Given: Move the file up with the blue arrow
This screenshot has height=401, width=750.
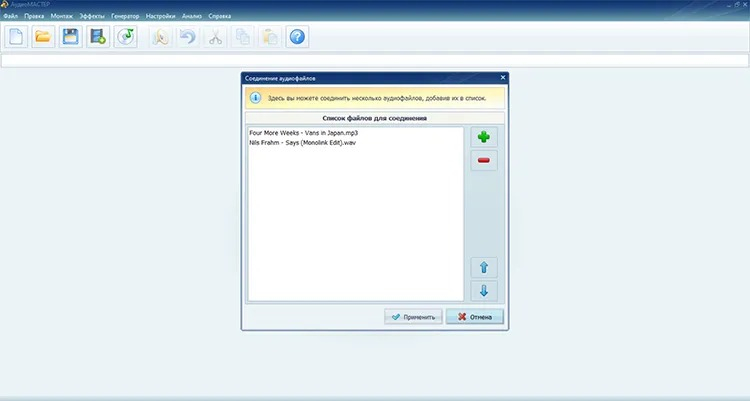Looking at the screenshot, I should 484,267.
